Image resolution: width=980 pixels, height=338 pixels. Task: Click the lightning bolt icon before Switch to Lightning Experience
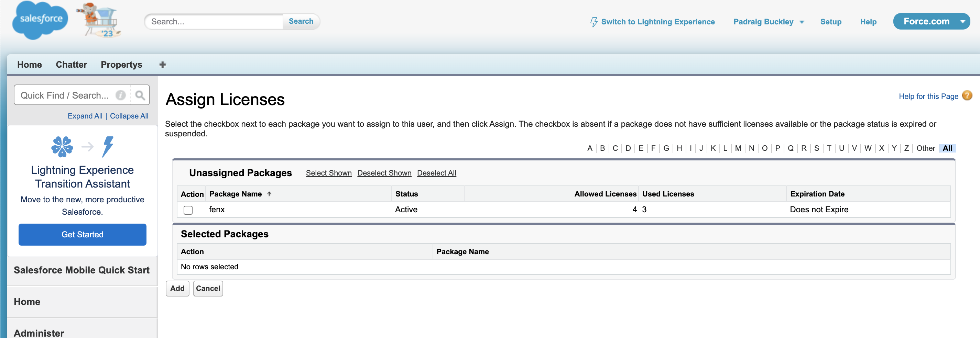click(594, 22)
